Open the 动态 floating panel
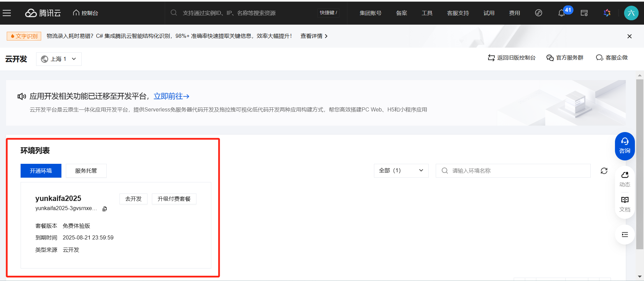The width and height of the screenshot is (644, 281). click(625, 179)
